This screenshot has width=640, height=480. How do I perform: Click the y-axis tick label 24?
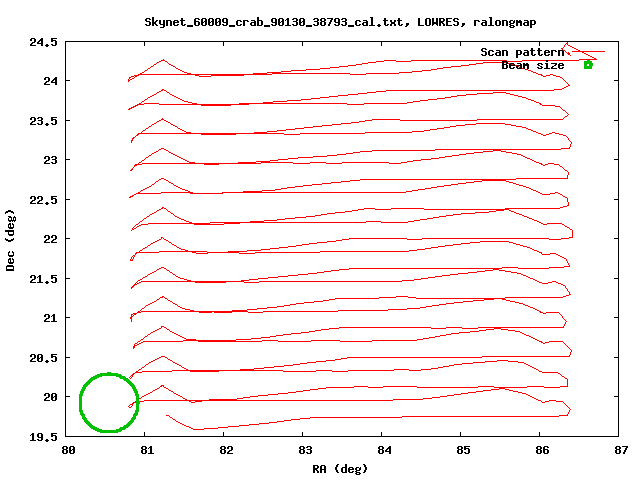[x=50, y=81]
